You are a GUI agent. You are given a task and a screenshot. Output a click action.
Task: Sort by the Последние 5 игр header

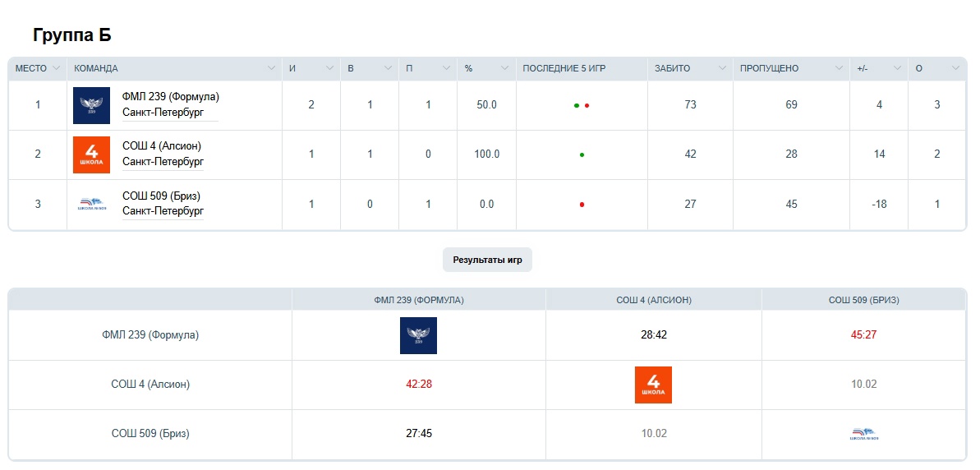click(564, 68)
